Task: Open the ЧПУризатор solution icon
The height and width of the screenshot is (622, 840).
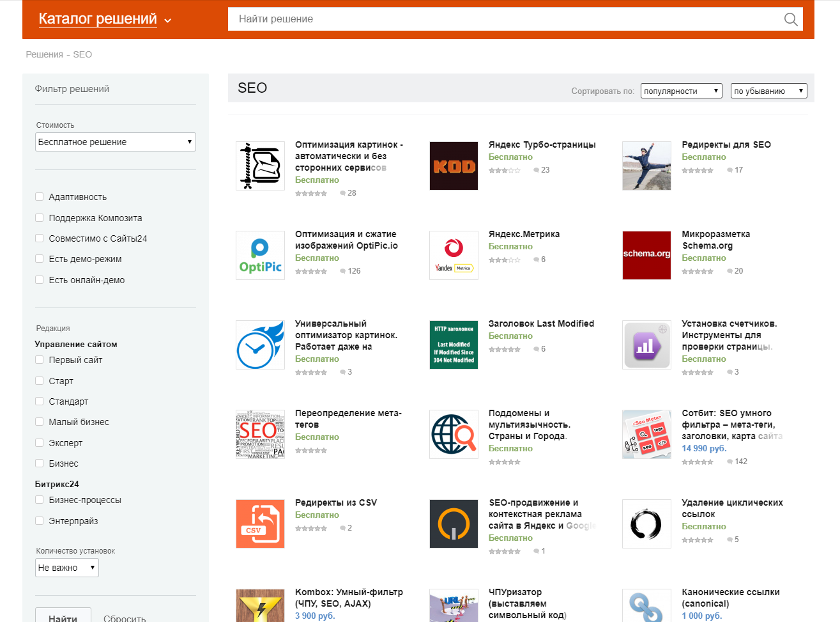Action: (x=454, y=605)
